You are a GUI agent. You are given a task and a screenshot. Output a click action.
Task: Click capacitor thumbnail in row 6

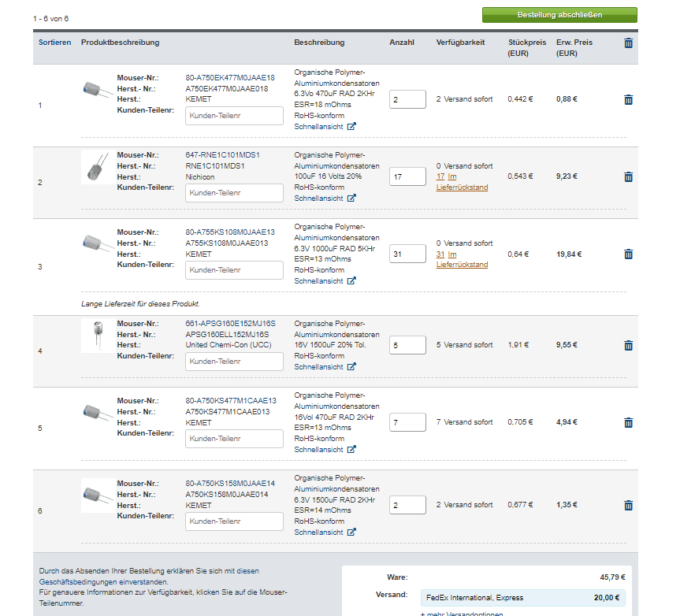[98, 495]
